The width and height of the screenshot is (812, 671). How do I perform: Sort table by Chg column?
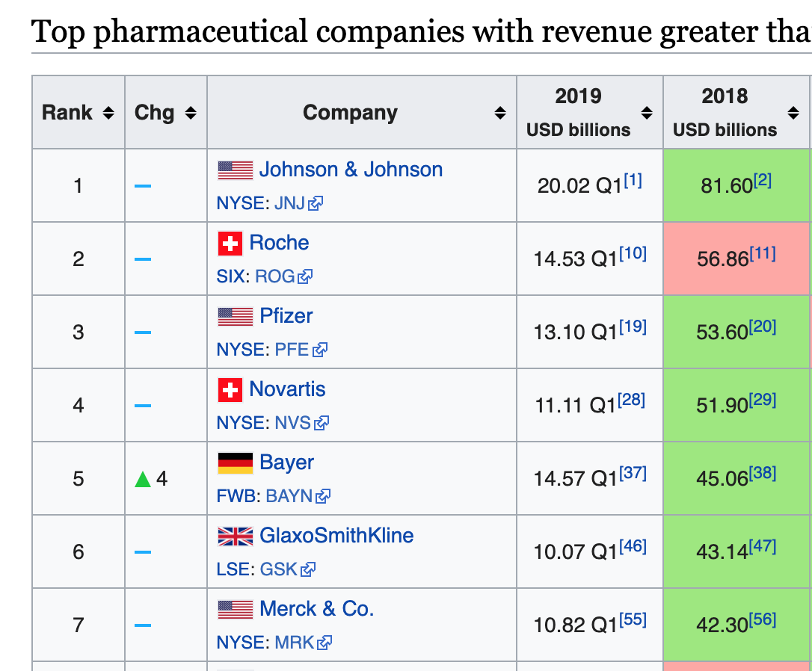coord(191,113)
